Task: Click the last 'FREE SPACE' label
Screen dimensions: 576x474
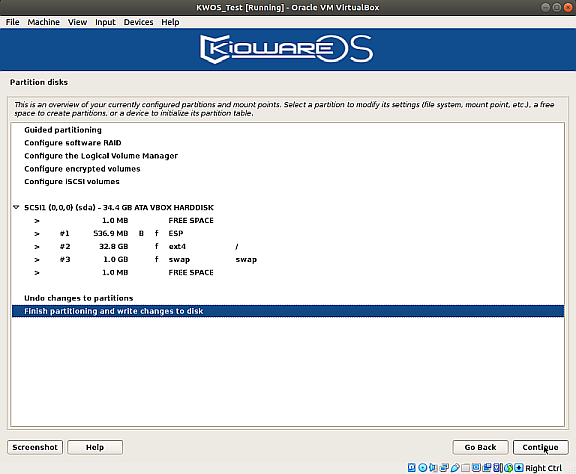Action: coord(191,272)
